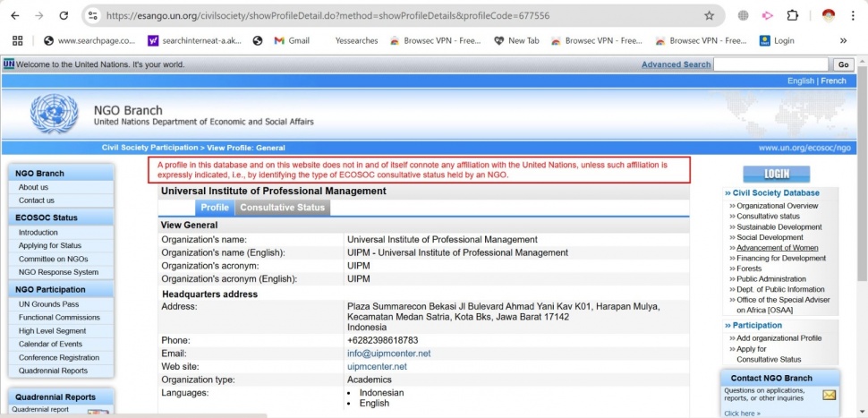Open the browser extensions puzzle icon
This screenshot has height=418, width=868.
pyautogui.click(x=792, y=15)
